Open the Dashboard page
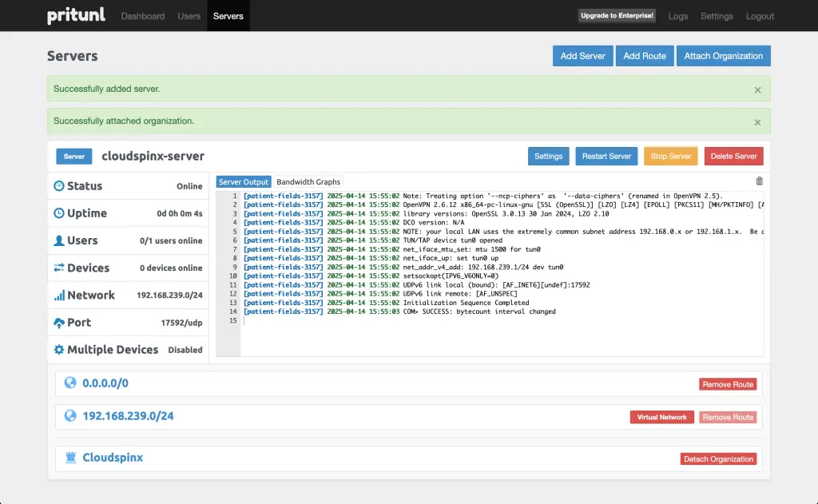The height and width of the screenshot is (504, 818). pos(143,15)
